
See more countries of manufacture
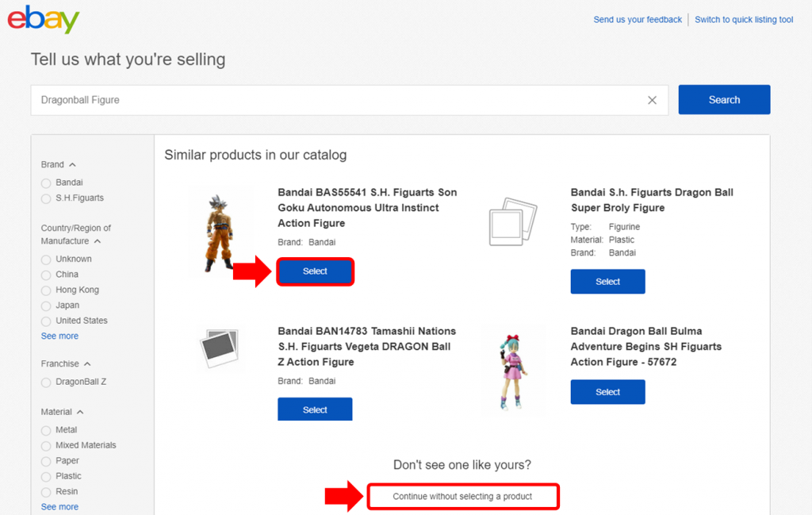[59, 336]
